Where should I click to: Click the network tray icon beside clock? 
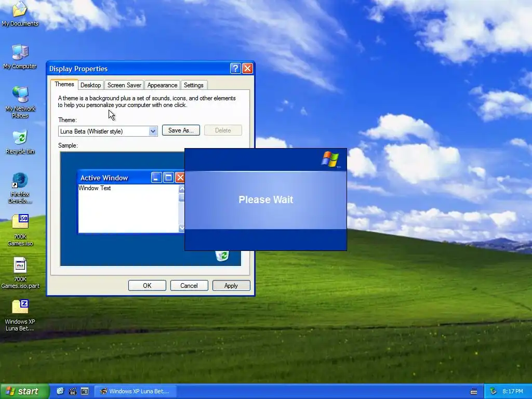pos(494,391)
